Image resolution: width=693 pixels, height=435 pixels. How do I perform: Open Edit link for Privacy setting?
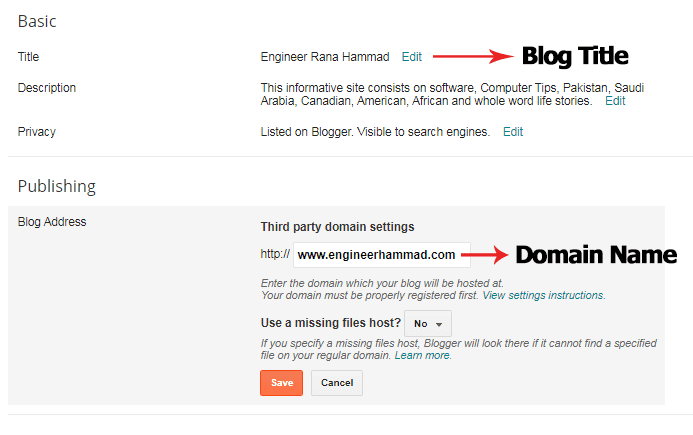[513, 132]
